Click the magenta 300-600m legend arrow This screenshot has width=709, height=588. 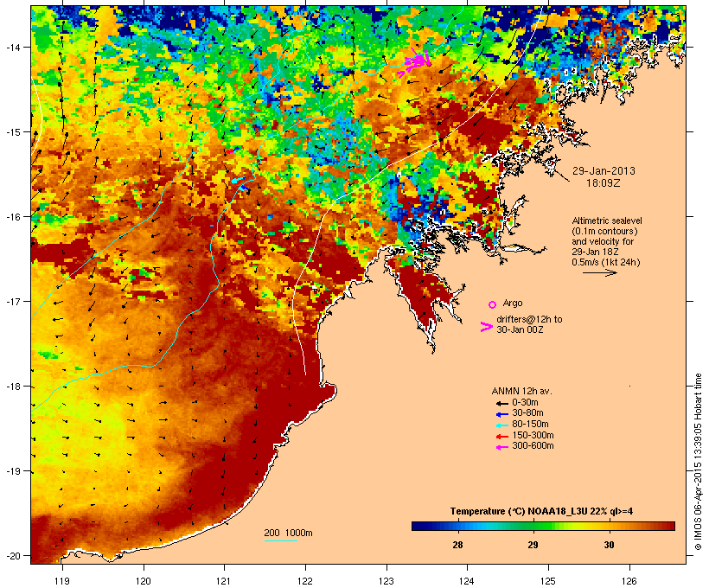[501, 447]
